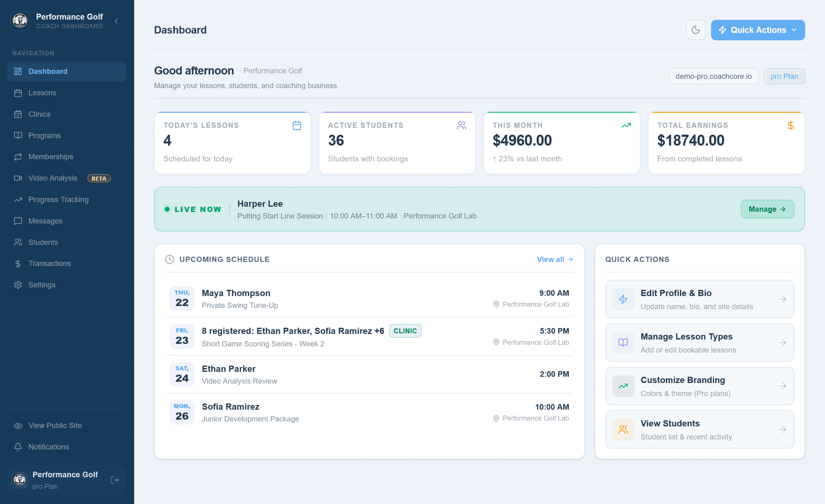Click the View Public Site eye icon
The image size is (825, 504).
tap(18, 425)
